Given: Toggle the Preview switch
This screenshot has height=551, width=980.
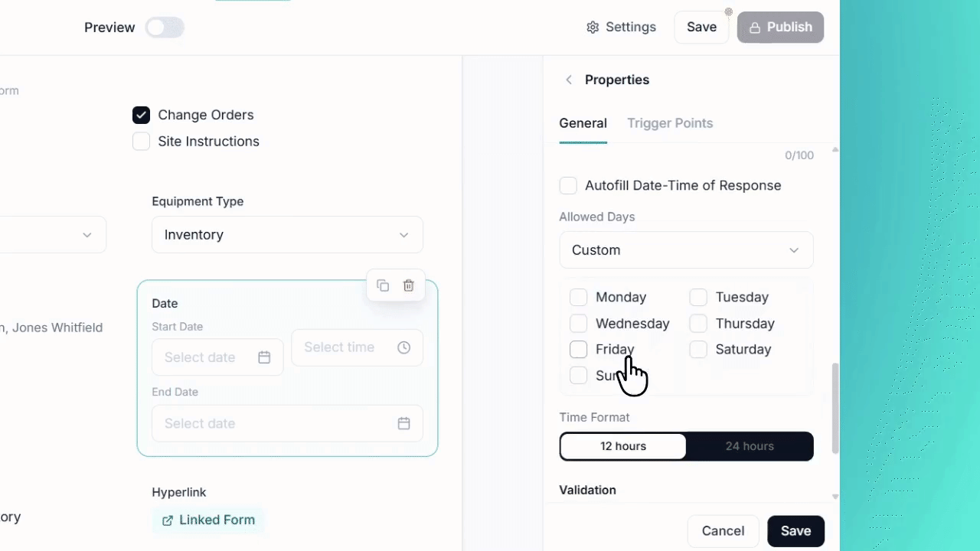Looking at the screenshot, I should [x=165, y=28].
